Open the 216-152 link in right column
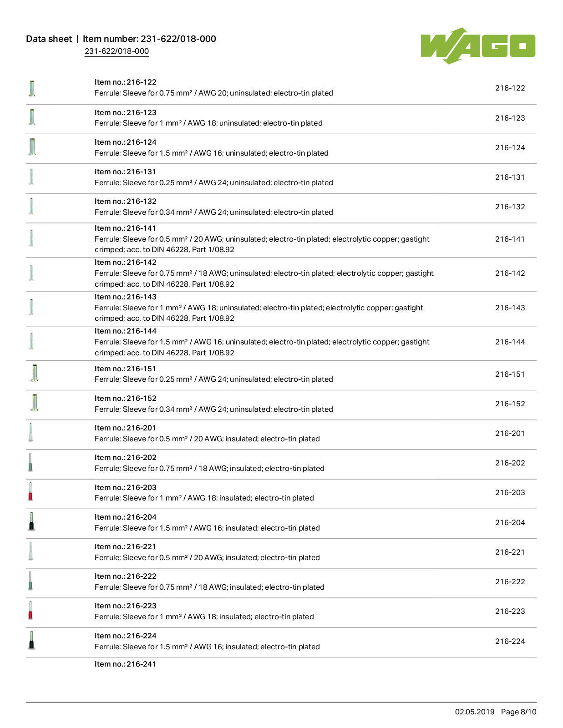The height and width of the screenshot is (728, 563). pyautogui.click(x=510, y=404)
